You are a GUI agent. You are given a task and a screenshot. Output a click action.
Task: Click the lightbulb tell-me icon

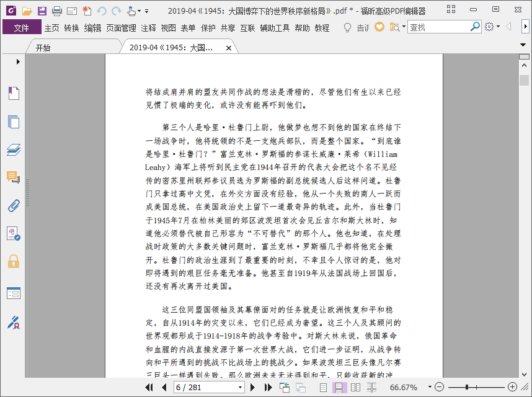pyautogui.click(x=347, y=27)
